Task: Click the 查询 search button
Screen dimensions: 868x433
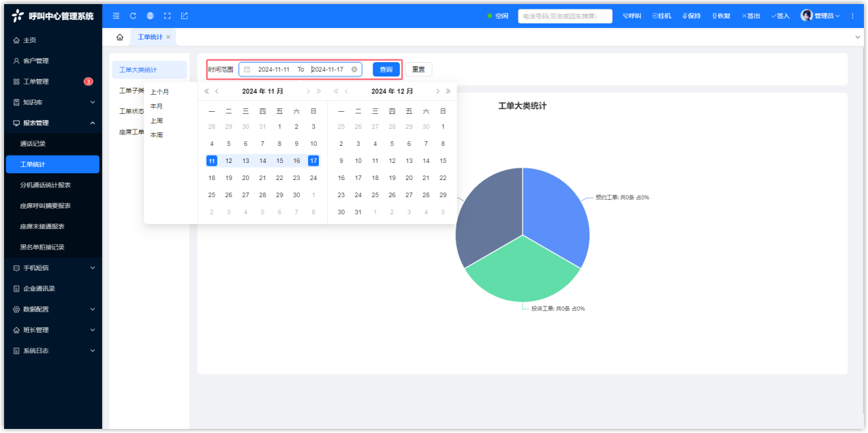Action: (386, 70)
